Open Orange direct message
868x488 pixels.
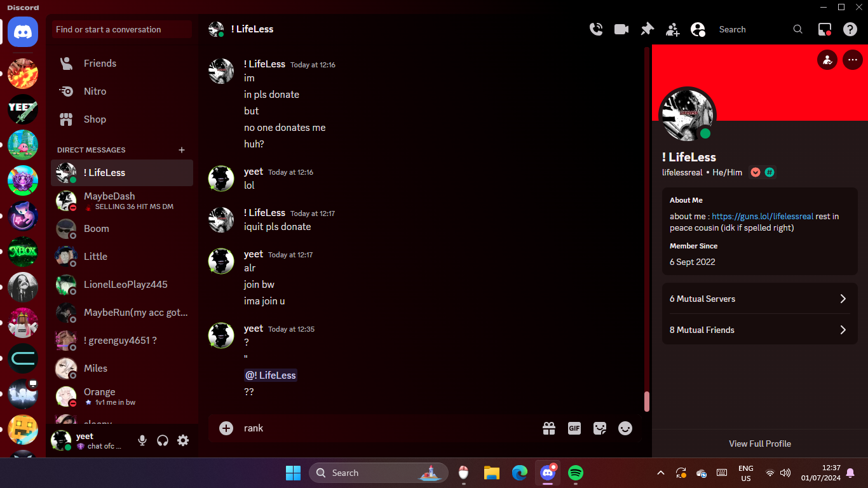(x=122, y=396)
